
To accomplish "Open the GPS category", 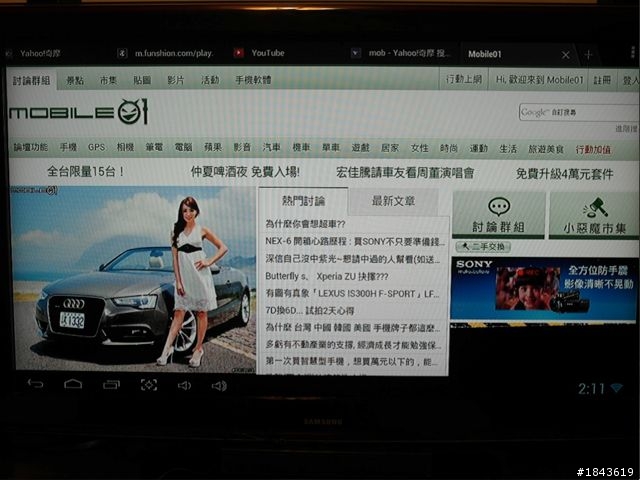I will (x=96, y=147).
